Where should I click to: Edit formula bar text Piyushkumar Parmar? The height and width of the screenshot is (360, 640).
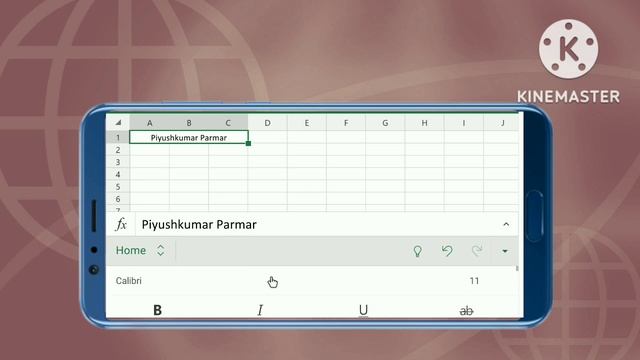pos(199,224)
